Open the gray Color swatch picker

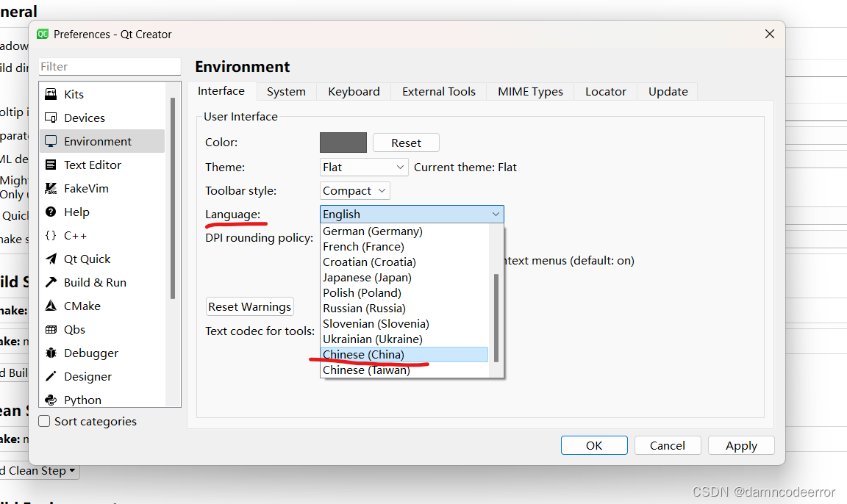click(x=343, y=143)
